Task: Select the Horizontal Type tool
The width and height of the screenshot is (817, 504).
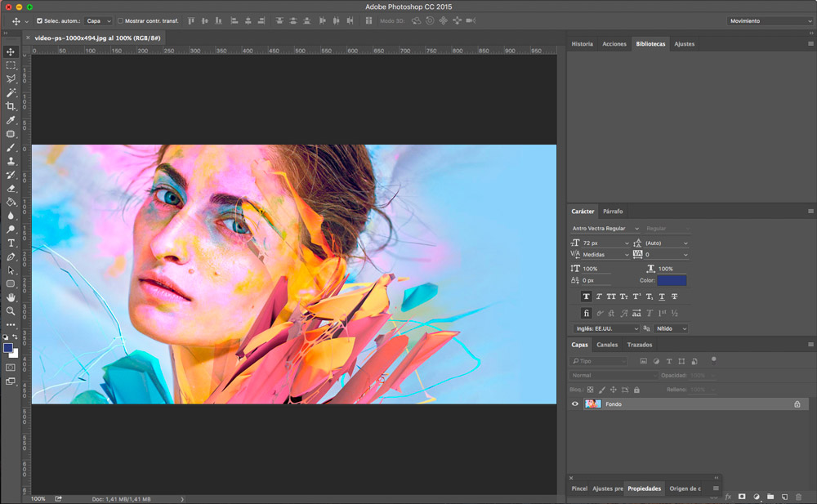Action: [x=11, y=243]
